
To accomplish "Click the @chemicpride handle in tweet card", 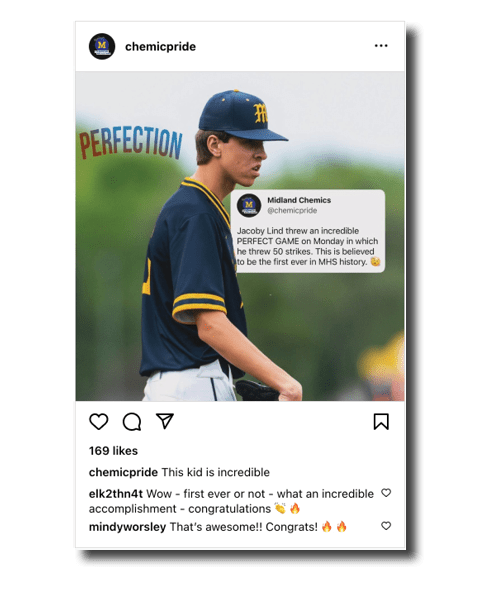I will (x=292, y=210).
